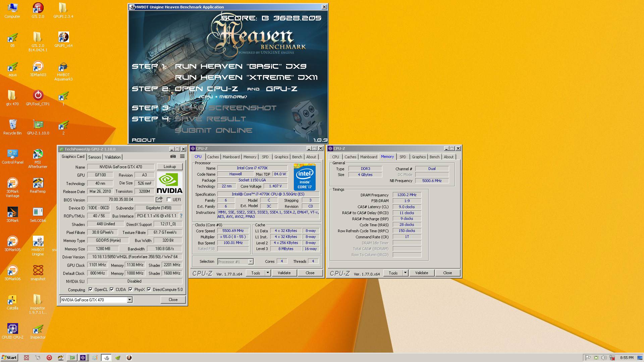The image size is (644, 362).
Task: Click the Bus Interface question mark in GPU-Z
Action: click(x=181, y=216)
